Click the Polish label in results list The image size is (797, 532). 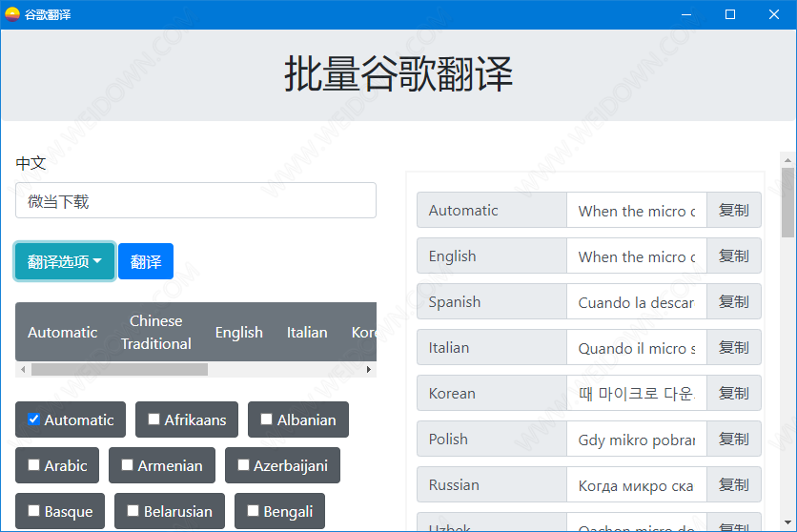(492, 439)
